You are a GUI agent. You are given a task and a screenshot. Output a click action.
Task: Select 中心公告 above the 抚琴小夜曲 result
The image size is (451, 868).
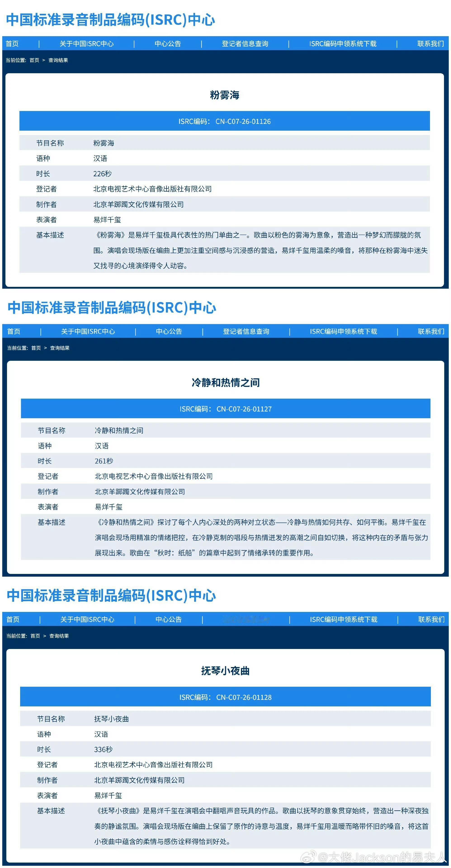pyautogui.click(x=169, y=619)
